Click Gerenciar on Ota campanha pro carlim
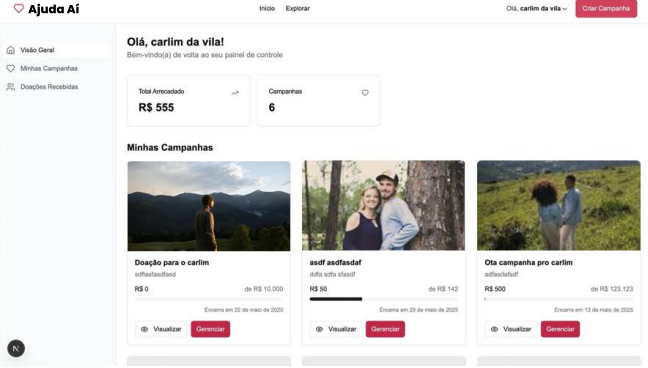The width and height of the screenshot is (648, 368). click(x=560, y=329)
